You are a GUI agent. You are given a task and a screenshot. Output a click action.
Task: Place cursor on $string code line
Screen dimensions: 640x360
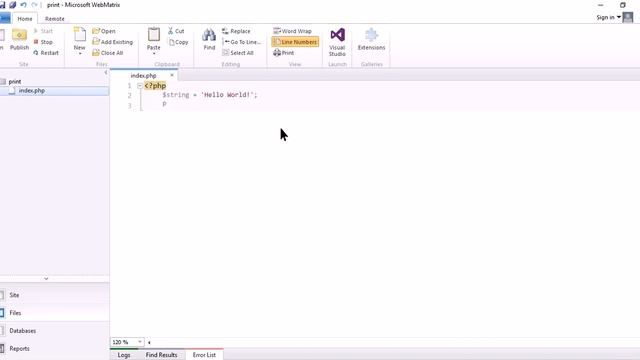pos(210,95)
